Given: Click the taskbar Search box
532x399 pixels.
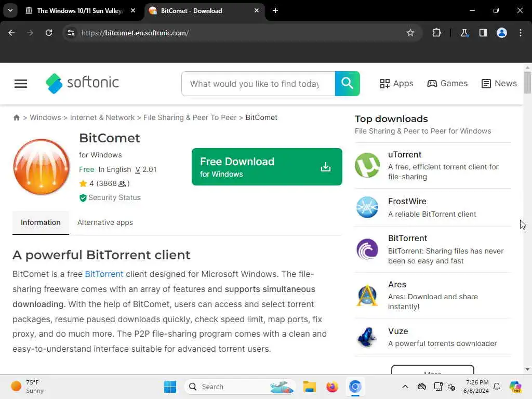Looking at the screenshot, I should tap(240, 387).
